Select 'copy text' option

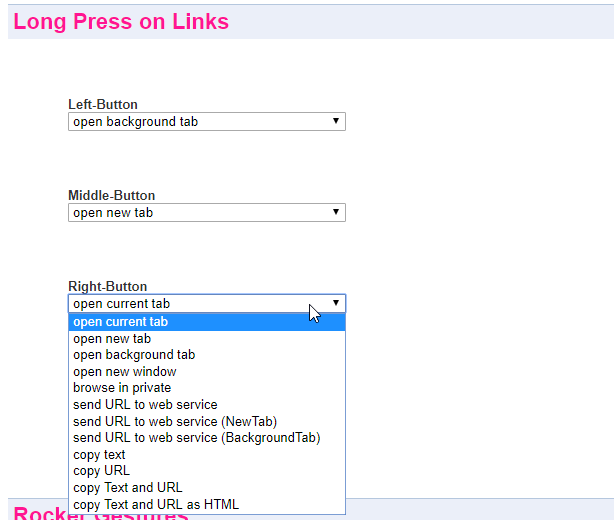tap(207, 455)
